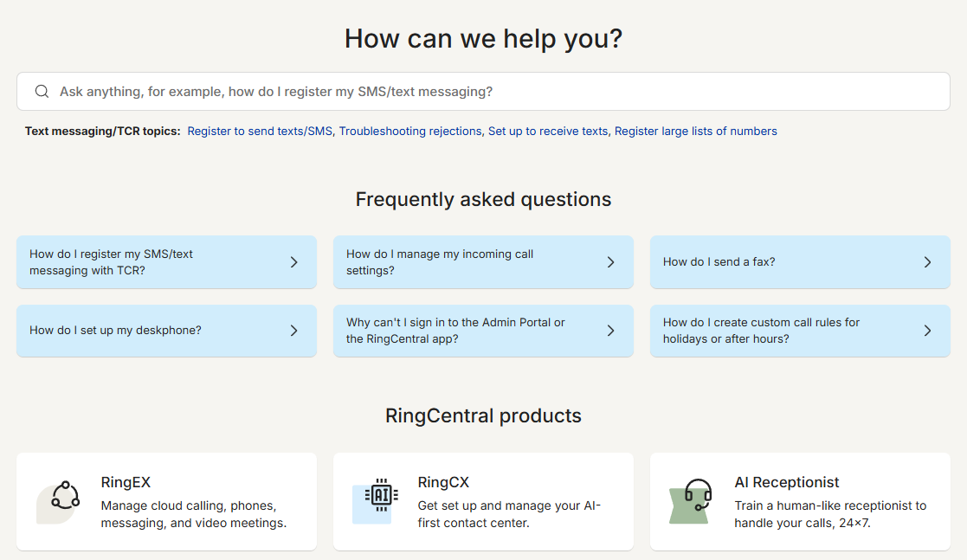Click the custom call rules chevron

pos(927,331)
